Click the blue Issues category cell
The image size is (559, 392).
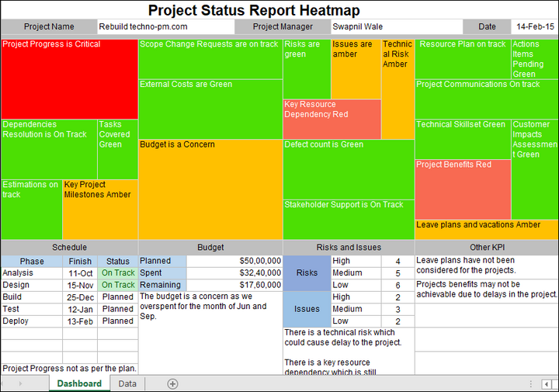click(307, 309)
